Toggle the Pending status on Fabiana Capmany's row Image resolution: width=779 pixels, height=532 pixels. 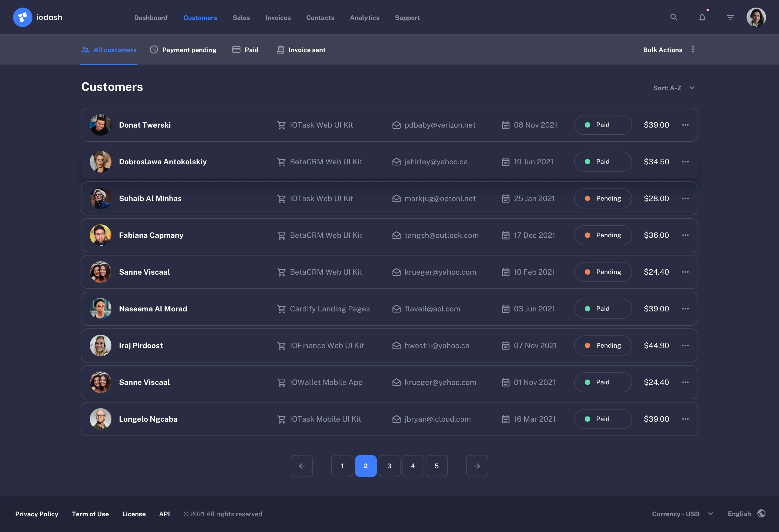(x=603, y=235)
